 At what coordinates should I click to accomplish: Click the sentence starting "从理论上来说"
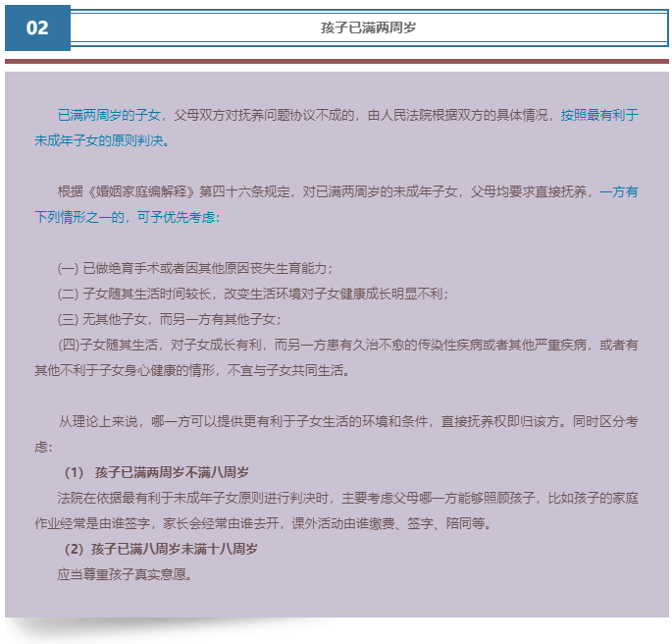348,421
